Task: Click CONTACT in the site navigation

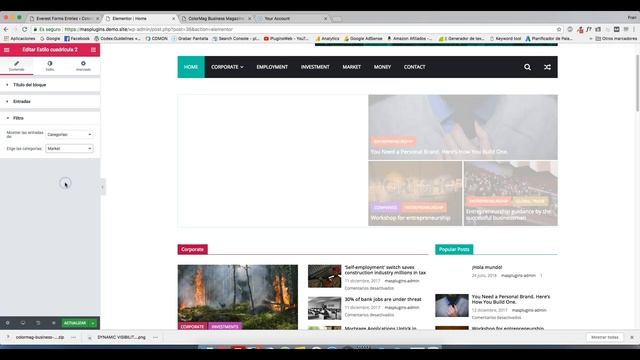Action: (x=414, y=67)
